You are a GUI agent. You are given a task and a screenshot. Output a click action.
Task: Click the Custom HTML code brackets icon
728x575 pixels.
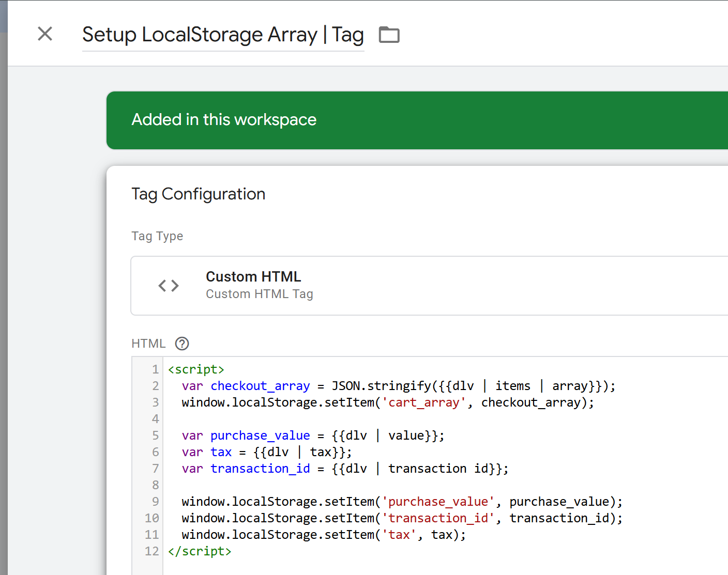point(169,286)
